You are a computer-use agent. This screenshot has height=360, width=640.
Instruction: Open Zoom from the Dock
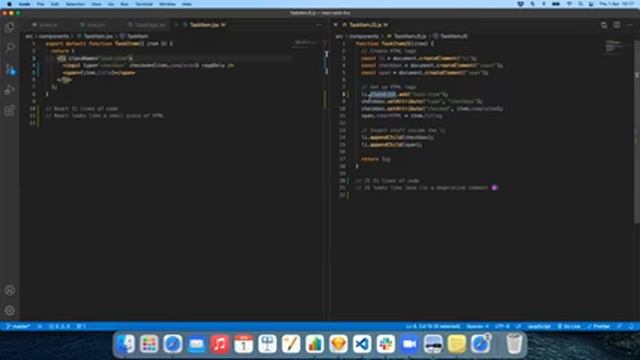click(409, 344)
